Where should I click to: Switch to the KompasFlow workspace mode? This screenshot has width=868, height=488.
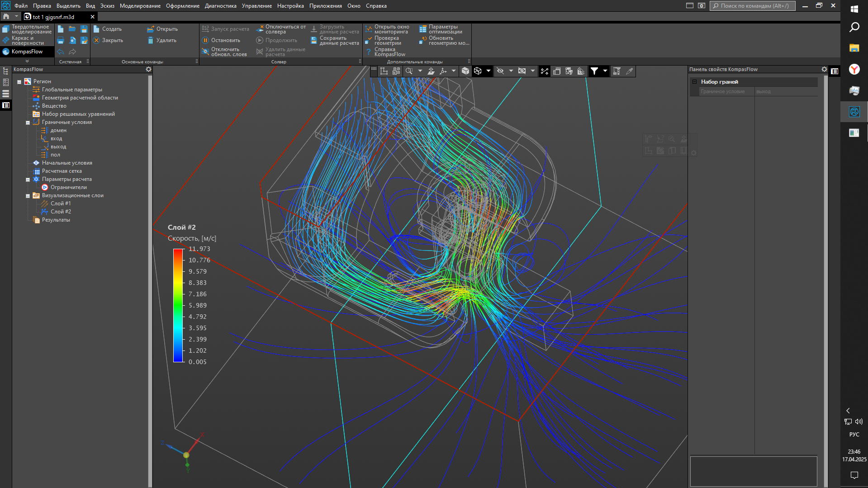pyautogui.click(x=27, y=52)
